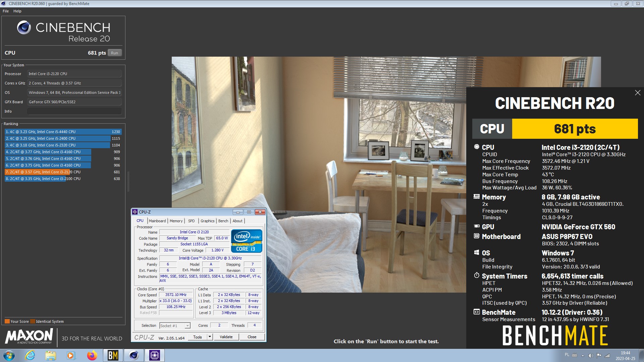This screenshot has width=644, height=362.
Task: Launch Firefox from the taskbar
Action: 92,355
